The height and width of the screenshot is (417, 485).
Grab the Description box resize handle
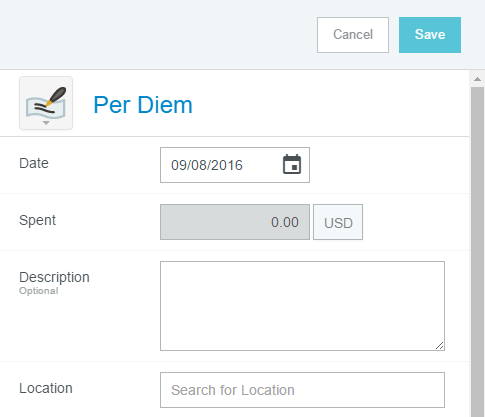[x=440, y=346]
